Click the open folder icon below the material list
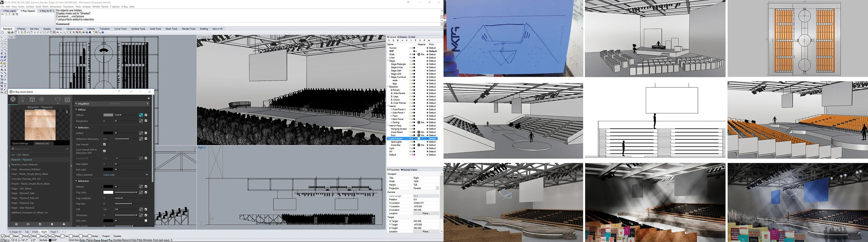 tap(28, 224)
